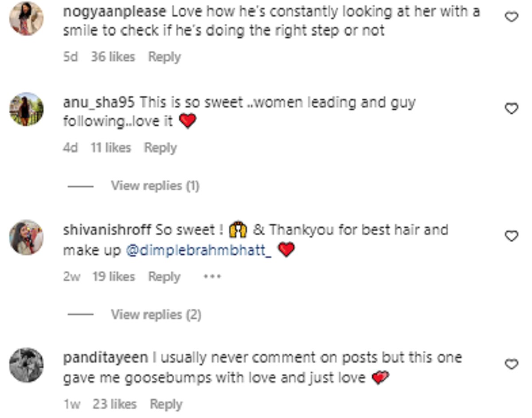Open shivanishroff profile picture
Screen dimensions: 532x418
26,237
